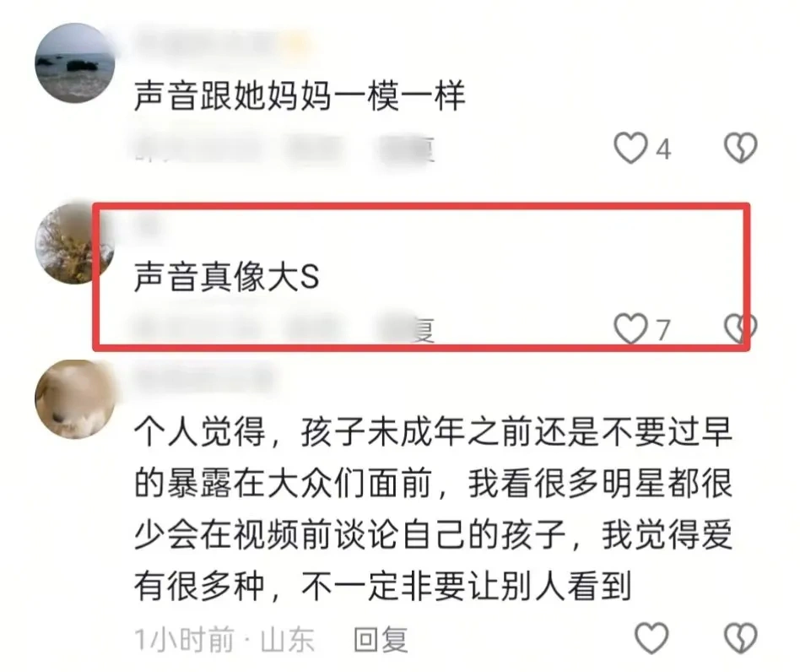The width and height of the screenshot is (800, 672).
Task: Tap the "1小时前 · 山东" timestamp
Action: pyautogui.click(x=224, y=639)
